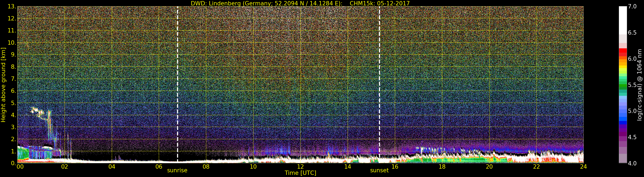Click the time axis tick '12'

[x=300, y=167]
